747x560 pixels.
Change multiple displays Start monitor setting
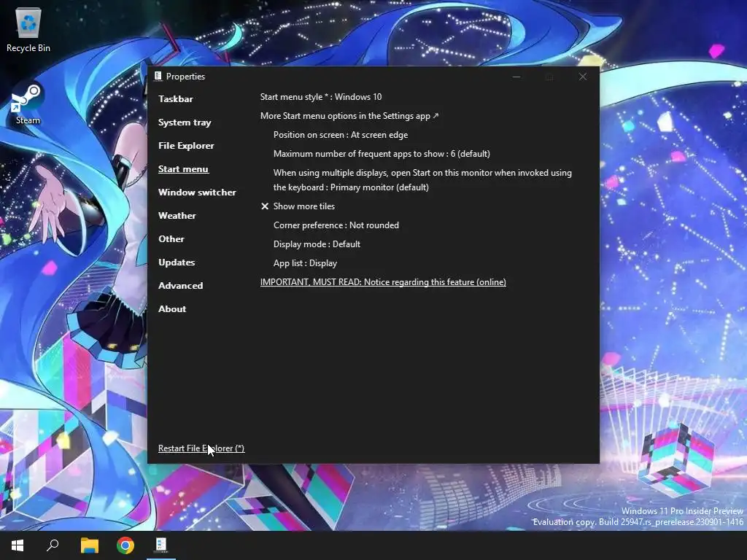tap(422, 180)
